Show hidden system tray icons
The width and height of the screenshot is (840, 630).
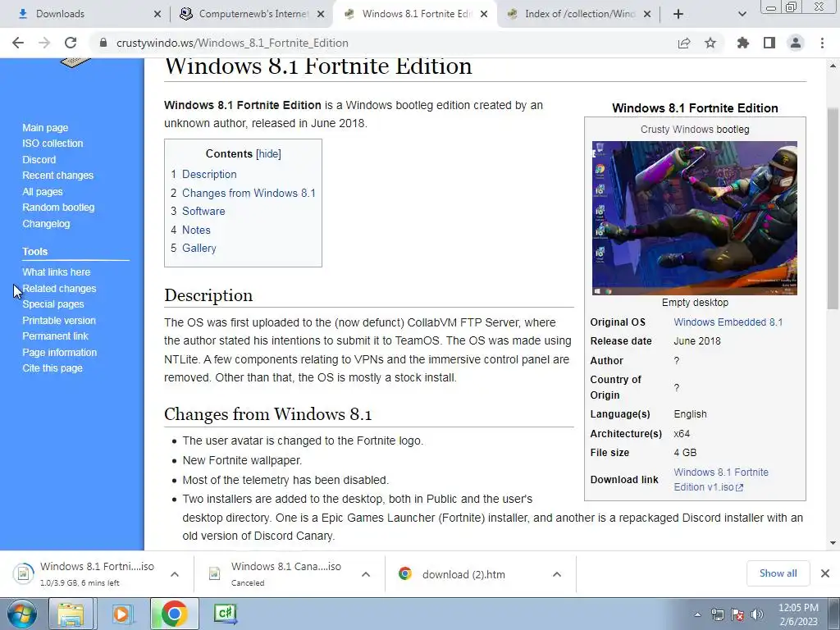697,614
